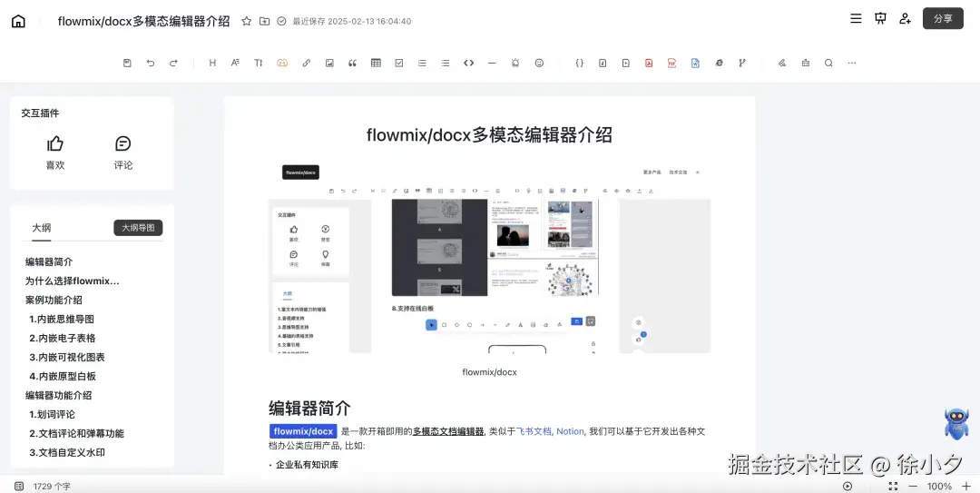The image size is (980, 493).
Task: Click the red PDF Acrobat icon
Action: tap(649, 64)
